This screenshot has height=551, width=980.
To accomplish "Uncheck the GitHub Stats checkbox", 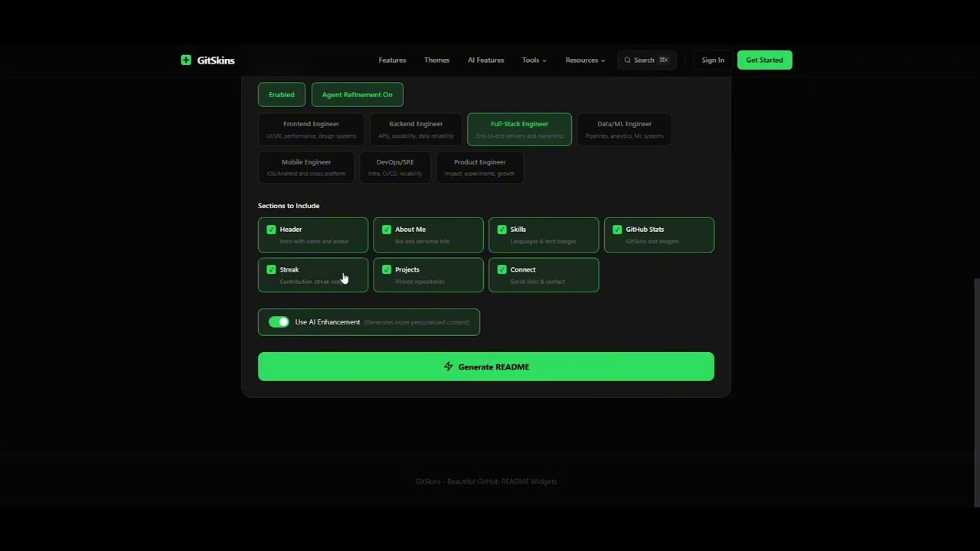I will (x=617, y=230).
